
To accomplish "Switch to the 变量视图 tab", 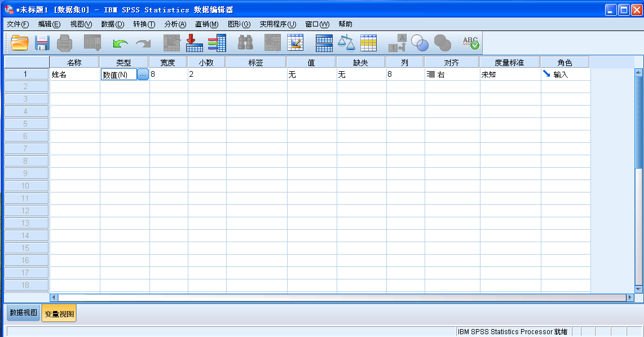I will (59, 314).
